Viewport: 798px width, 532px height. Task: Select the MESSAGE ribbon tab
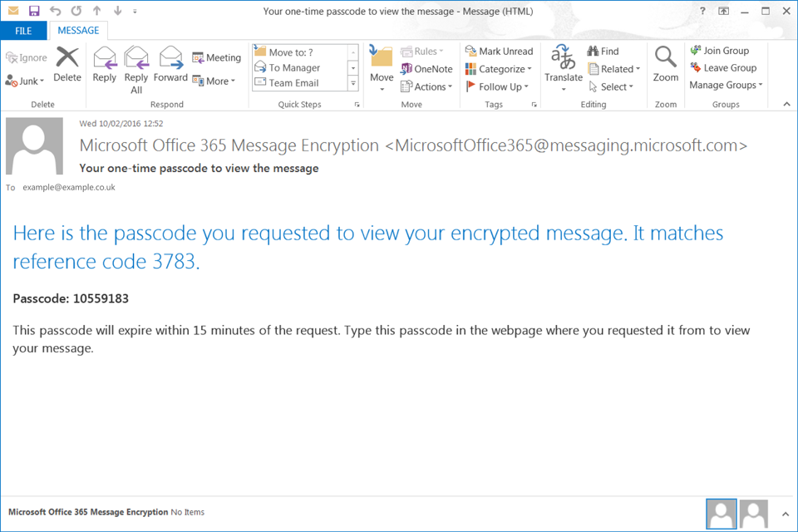pyautogui.click(x=78, y=31)
